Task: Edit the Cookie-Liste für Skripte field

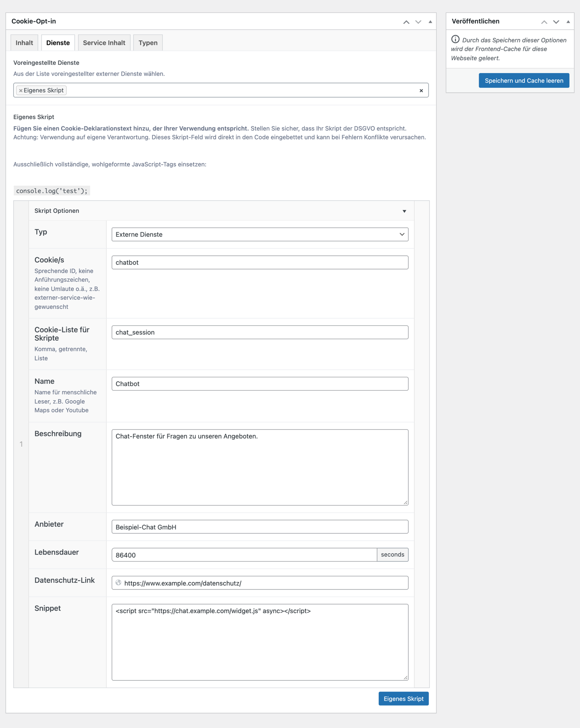Action: pos(260,332)
